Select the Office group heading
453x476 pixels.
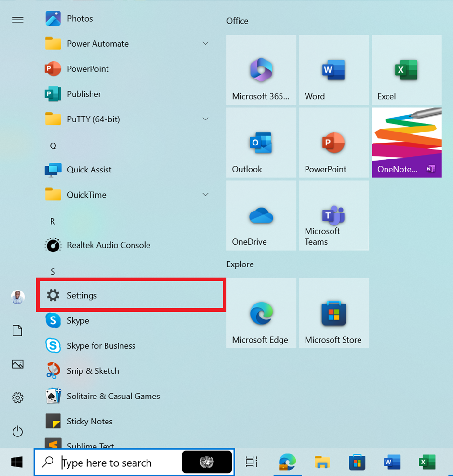(x=237, y=21)
